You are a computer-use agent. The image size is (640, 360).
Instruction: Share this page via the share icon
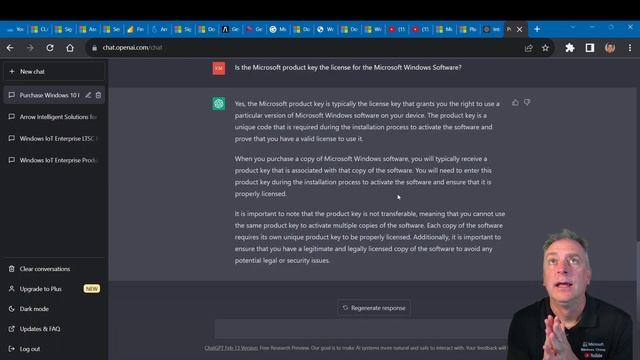tap(529, 48)
